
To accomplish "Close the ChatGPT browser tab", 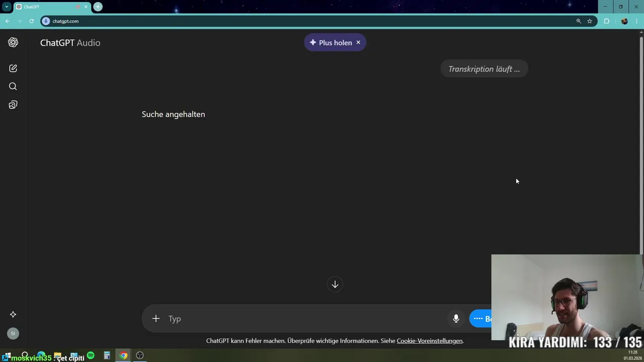I will [x=86, y=7].
